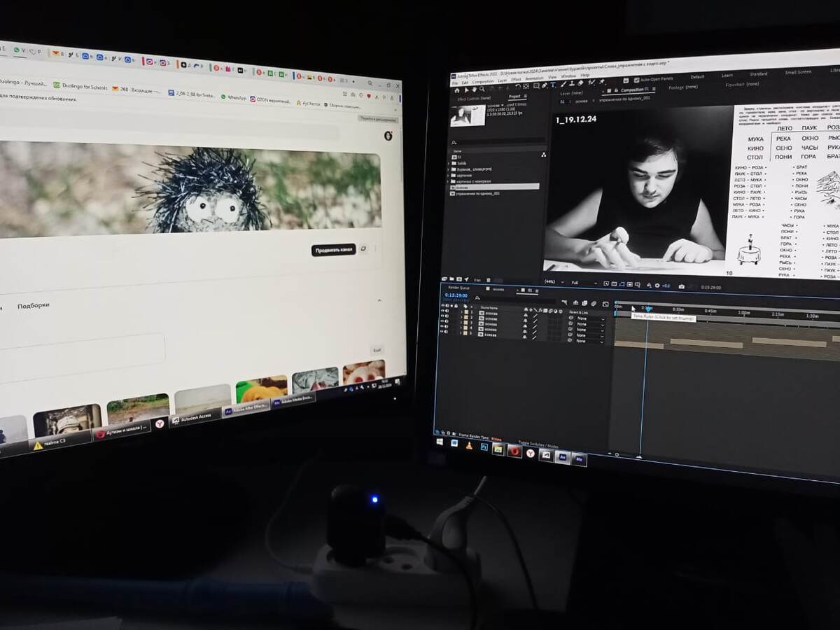This screenshot has width=840, height=630.
Task: Open the Window menu
Action: (x=568, y=76)
